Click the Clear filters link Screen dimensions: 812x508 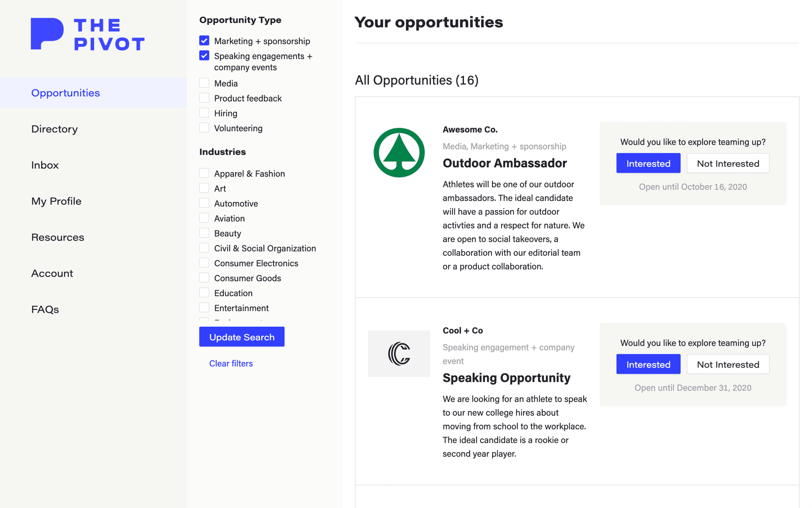[231, 363]
